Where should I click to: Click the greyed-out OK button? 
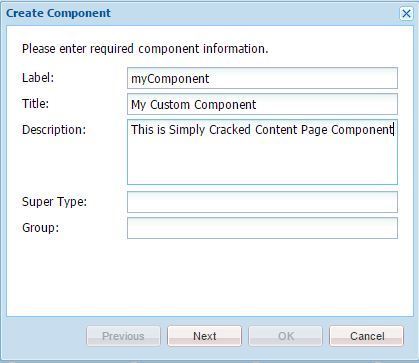click(x=285, y=336)
